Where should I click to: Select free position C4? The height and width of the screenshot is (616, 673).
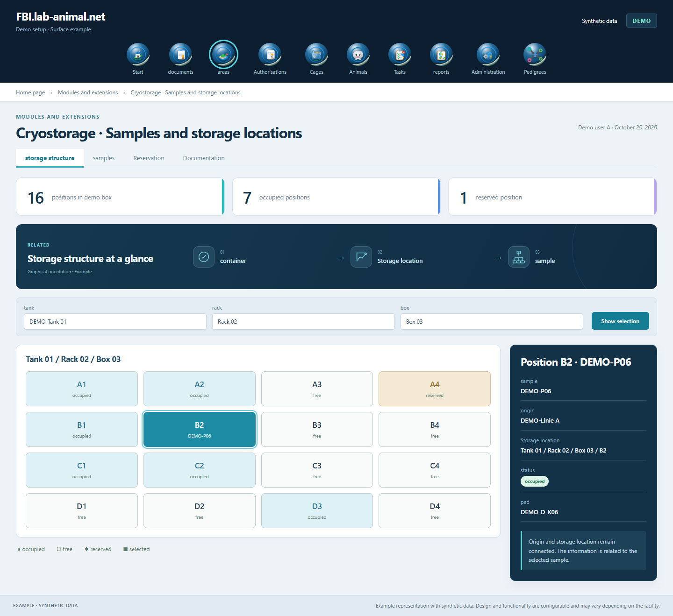tap(435, 470)
